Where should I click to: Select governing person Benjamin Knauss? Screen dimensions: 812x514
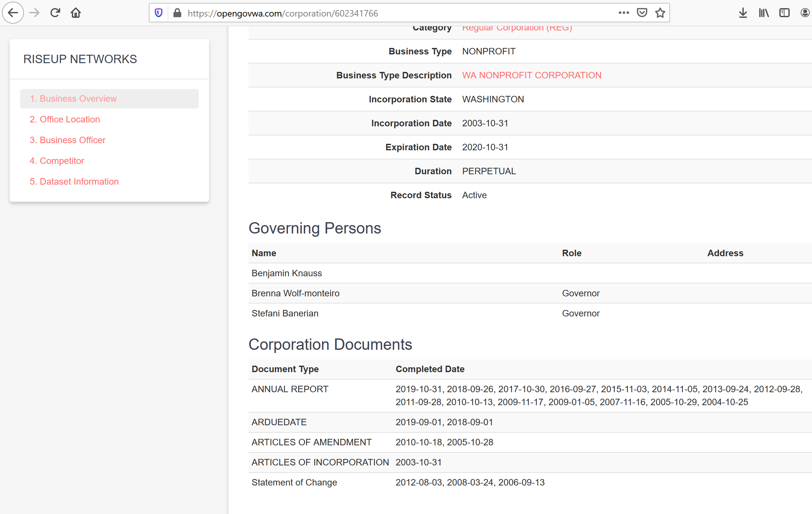coord(287,273)
